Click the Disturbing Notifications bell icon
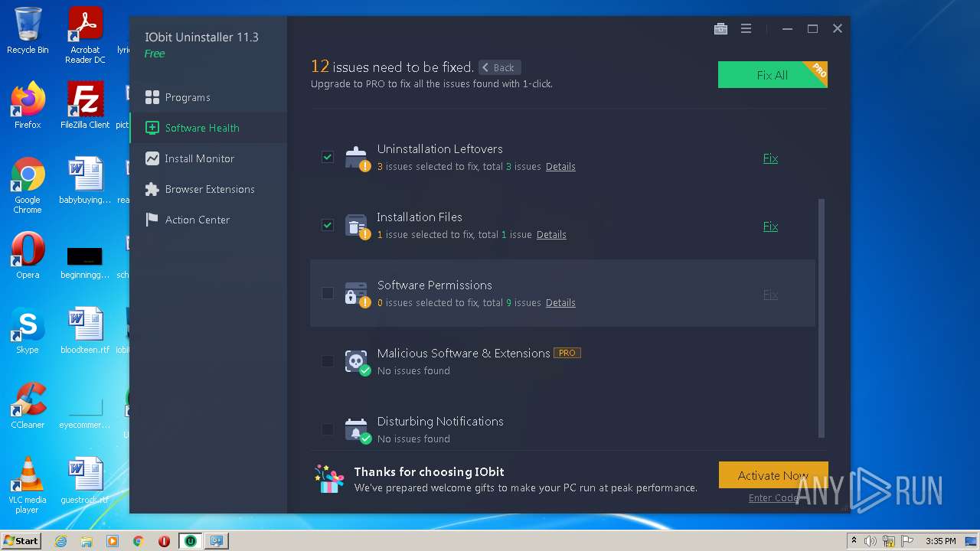Image resolution: width=980 pixels, height=551 pixels. pos(357,430)
